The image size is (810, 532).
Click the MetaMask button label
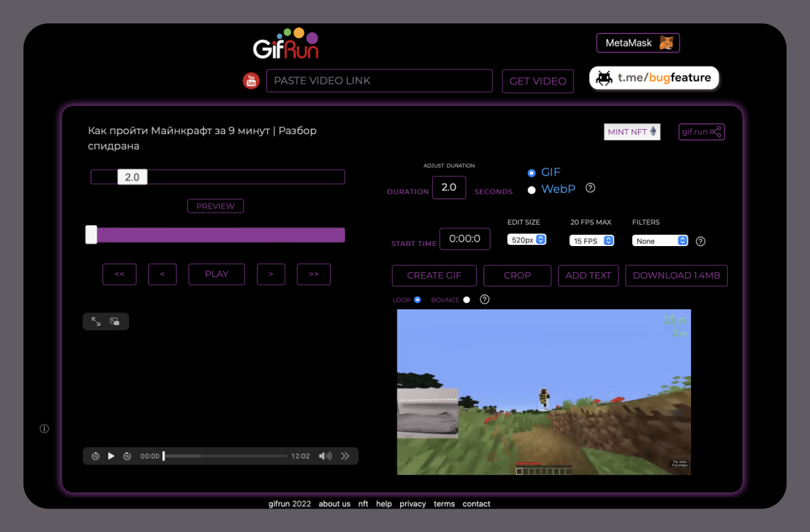coord(628,43)
